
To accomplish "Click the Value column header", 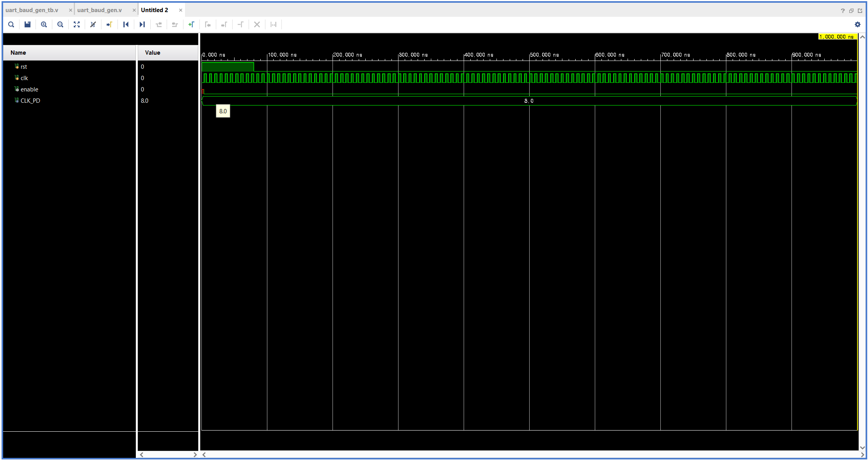I will 153,53.
